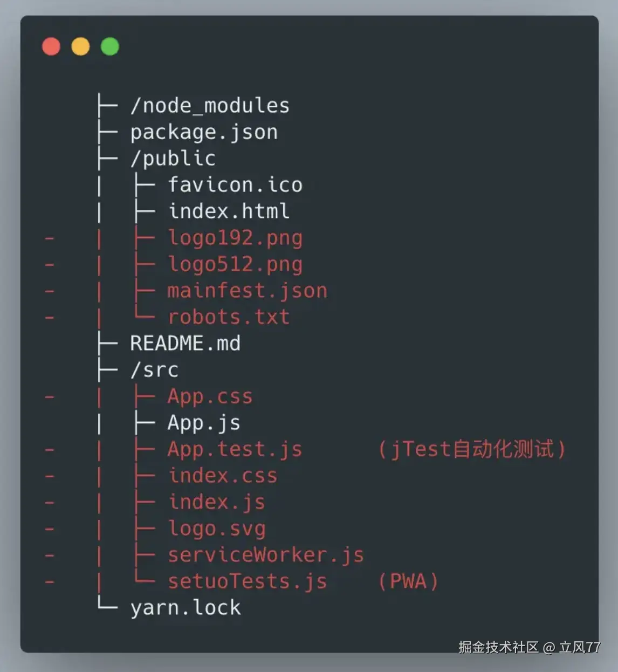Click the serviceWorker.js entry
Viewport: 618px width, 672px height.
pyautogui.click(x=266, y=555)
